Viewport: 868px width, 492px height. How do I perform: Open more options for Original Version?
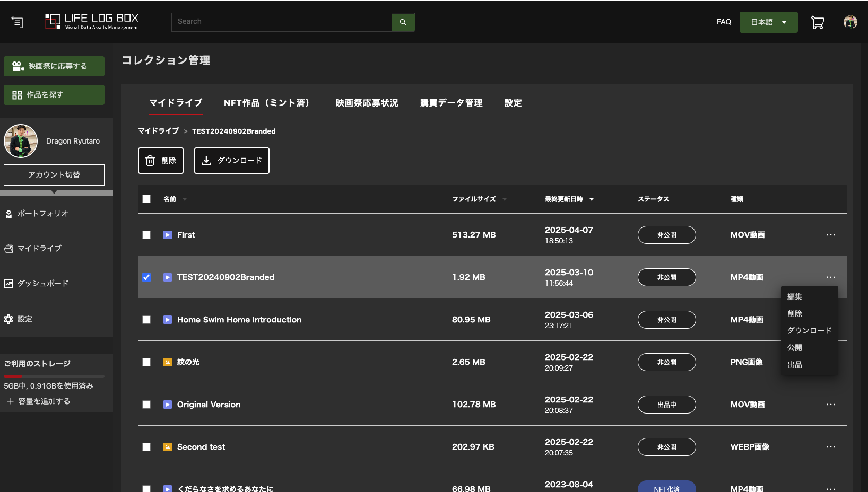click(830, 405)
